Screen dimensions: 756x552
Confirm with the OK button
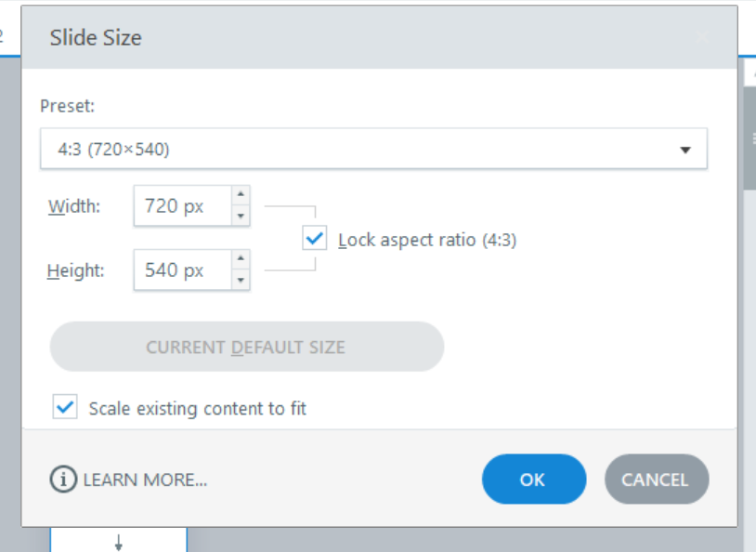(x=533, y=480)
